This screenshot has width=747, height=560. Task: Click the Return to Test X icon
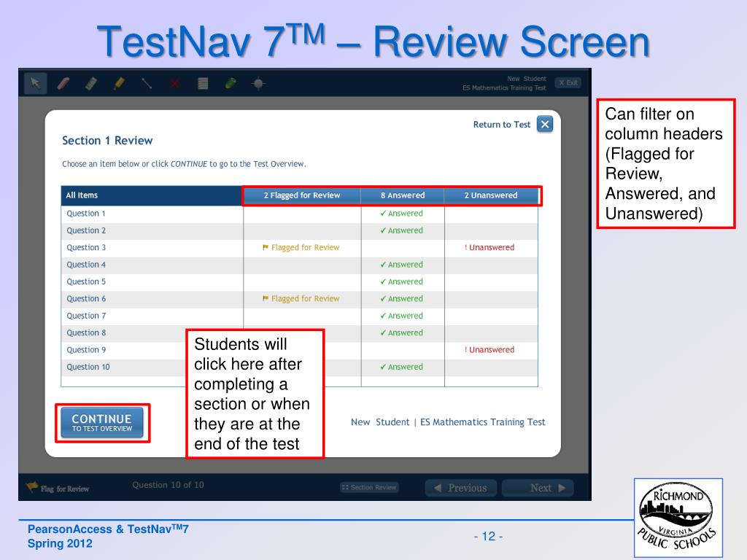[545, 124]
